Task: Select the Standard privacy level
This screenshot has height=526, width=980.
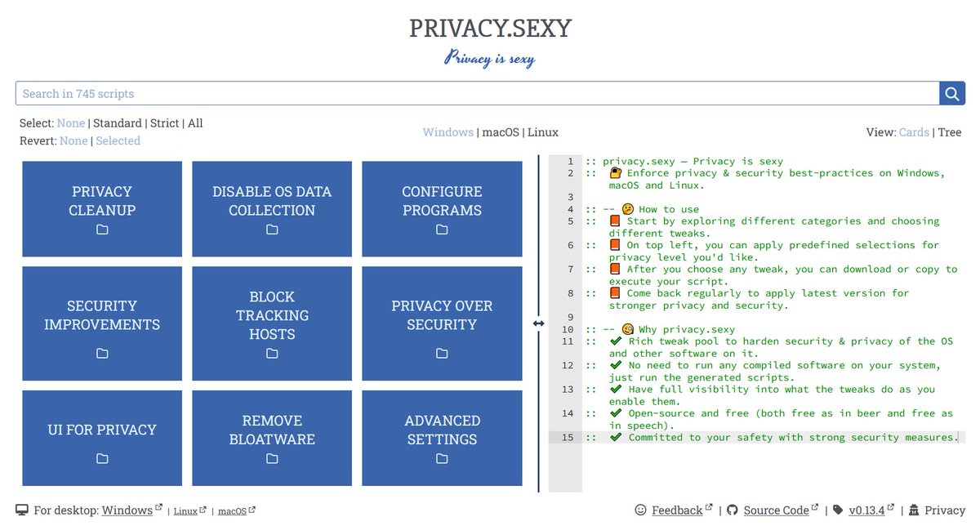Action: point(118,123)
